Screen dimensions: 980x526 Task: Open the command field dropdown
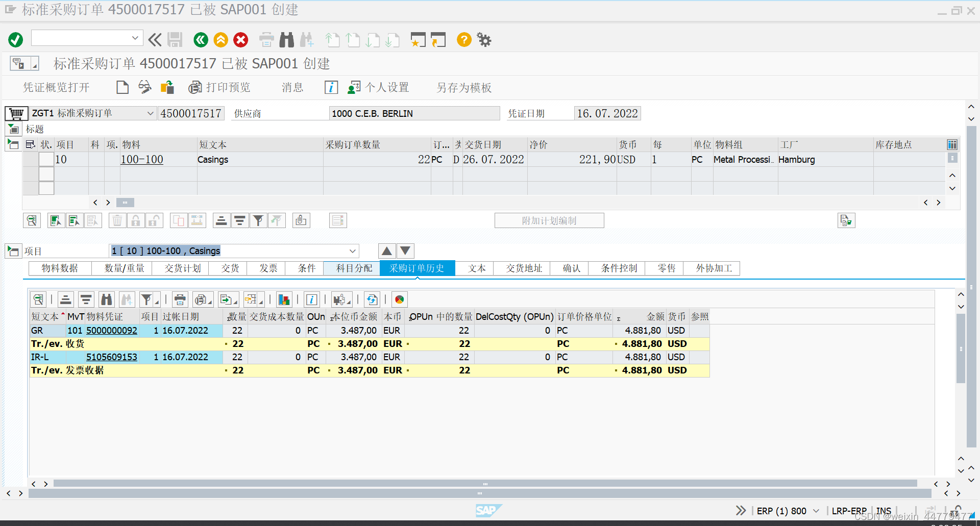pos(135,38)
